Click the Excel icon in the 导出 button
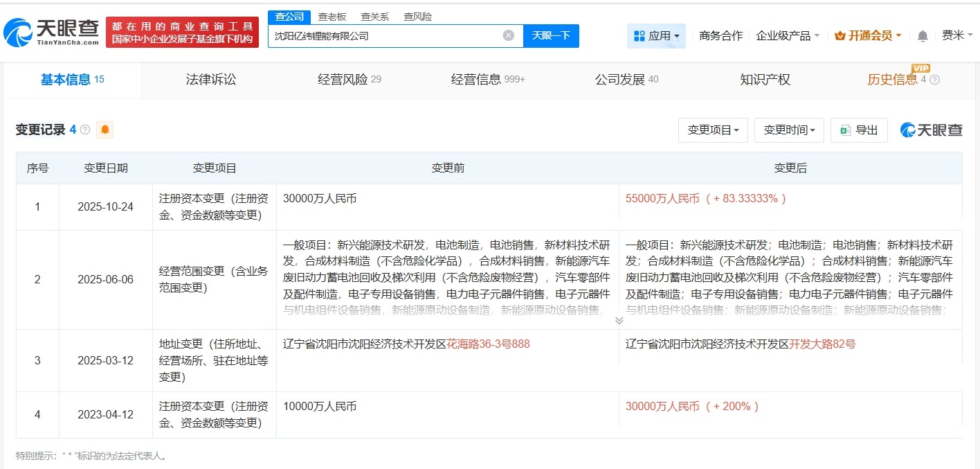This screenshot has height=469, width=980. [846, 130]
